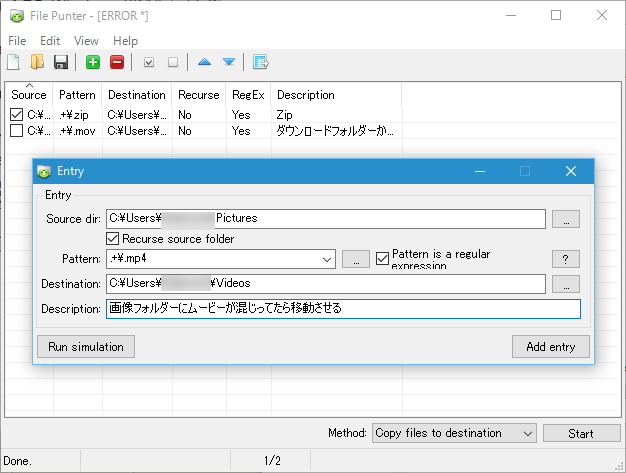Browse for Destination folder
Viewport: 626px width, 473px height.
[566, 284]
